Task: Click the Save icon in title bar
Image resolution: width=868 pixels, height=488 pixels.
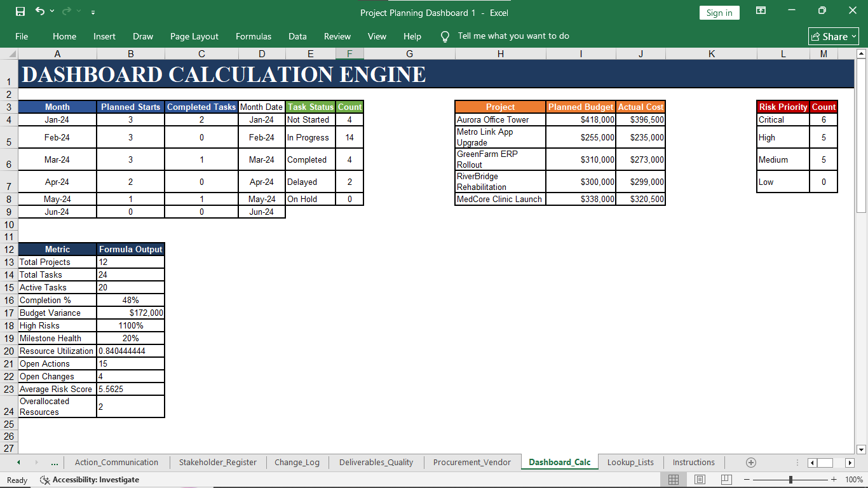Action: click(20, 12)
